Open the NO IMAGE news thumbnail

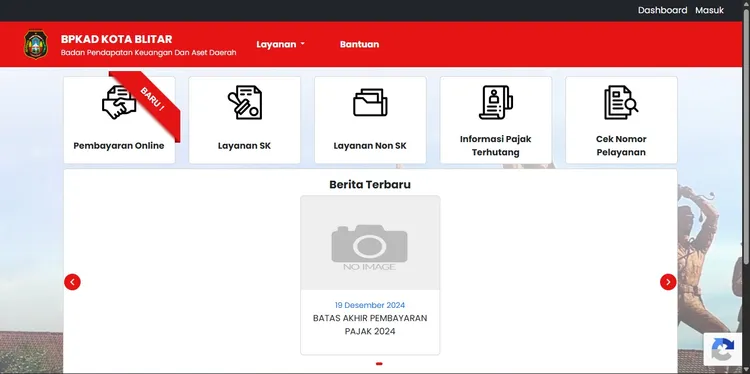coord(370,242)
